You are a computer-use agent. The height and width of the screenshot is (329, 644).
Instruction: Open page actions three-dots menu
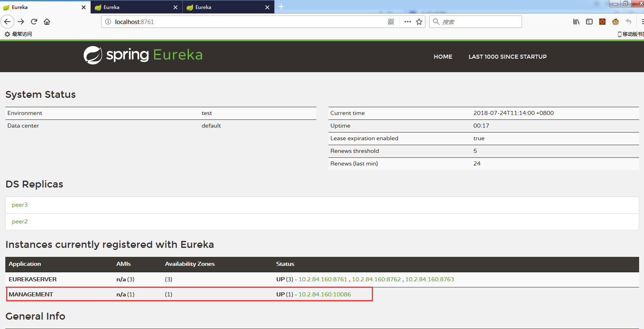pos(407,22)
